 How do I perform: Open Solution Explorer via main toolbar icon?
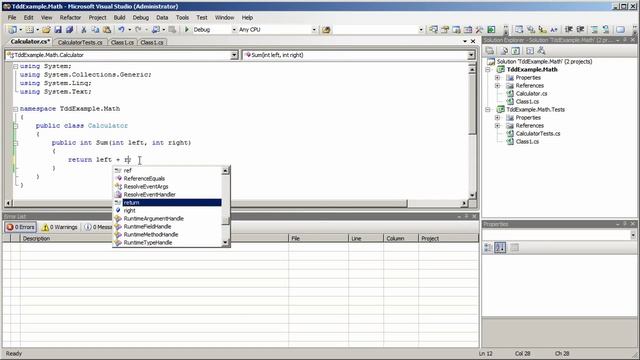[433, 29]
